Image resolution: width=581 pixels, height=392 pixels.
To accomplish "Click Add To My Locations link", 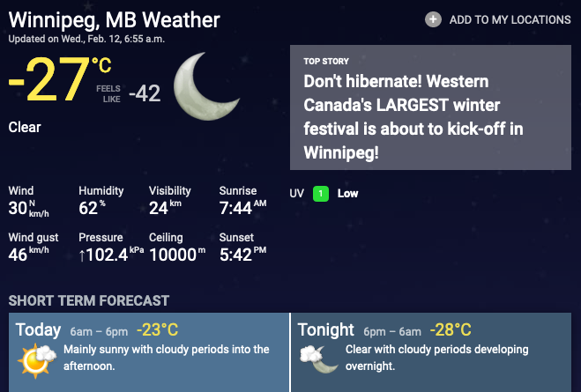I will point(510,19).
